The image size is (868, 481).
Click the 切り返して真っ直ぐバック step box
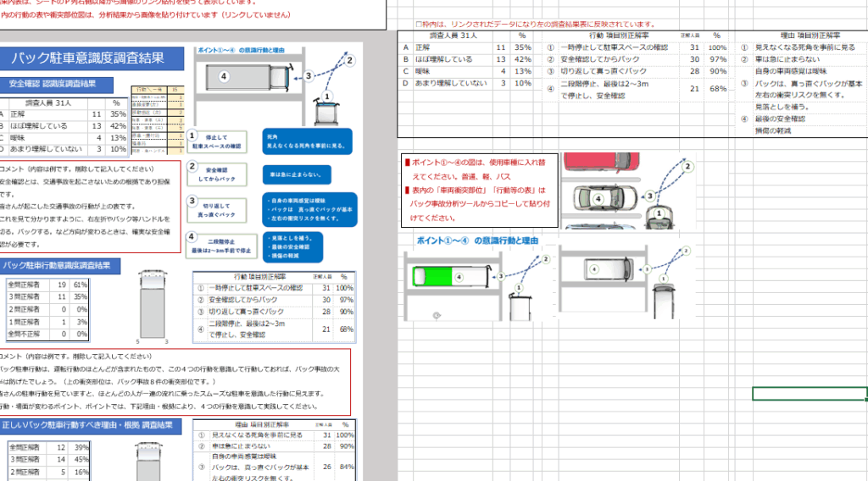click(217, 208)
